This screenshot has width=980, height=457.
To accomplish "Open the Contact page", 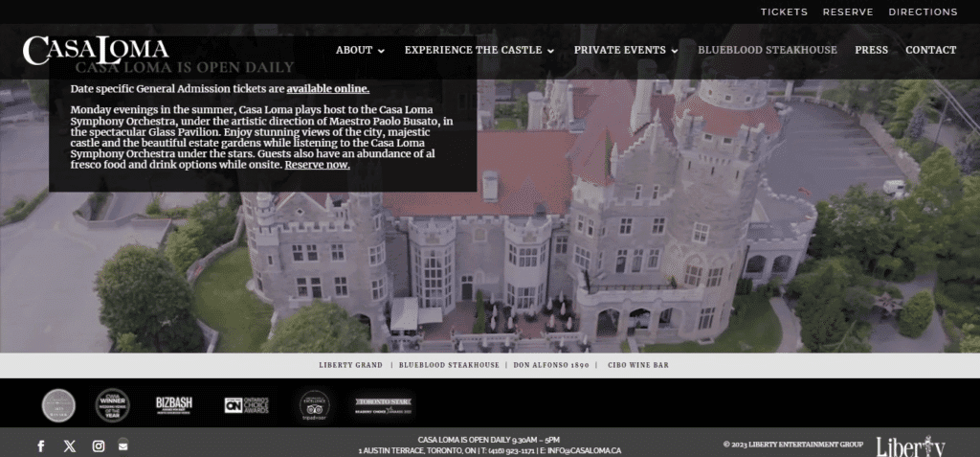I will 930,50.
